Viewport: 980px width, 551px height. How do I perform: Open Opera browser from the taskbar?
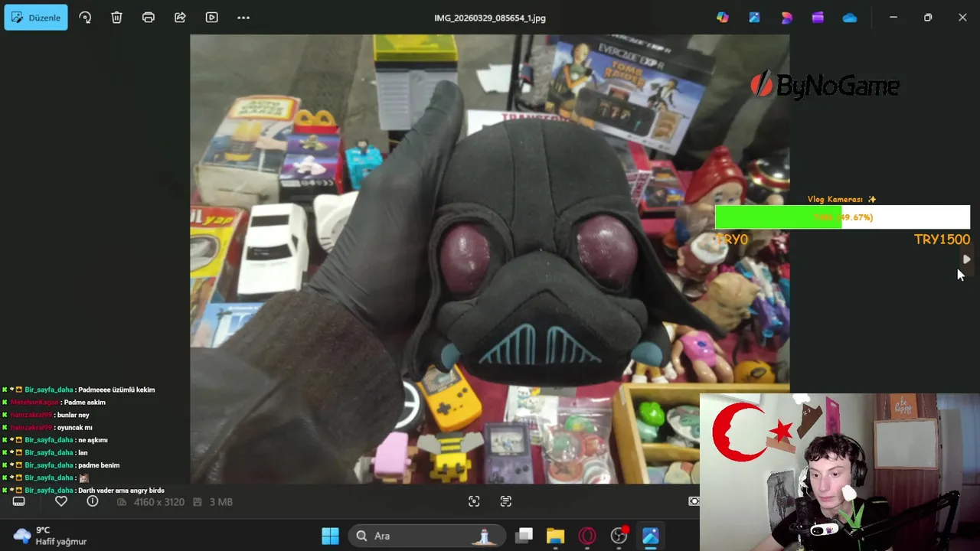click(x=587, y=536)
